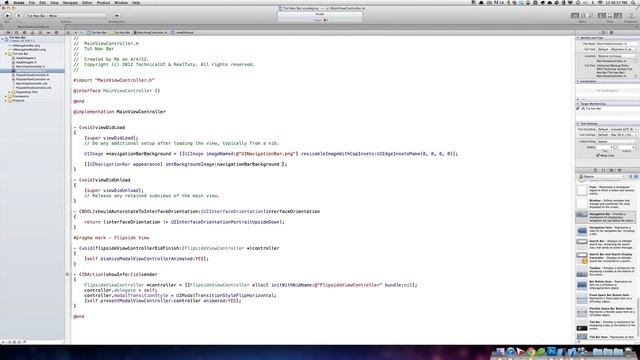Show the Code Snippet library tab
This screenshot has width=640, height=360.
tap(603, 170)
